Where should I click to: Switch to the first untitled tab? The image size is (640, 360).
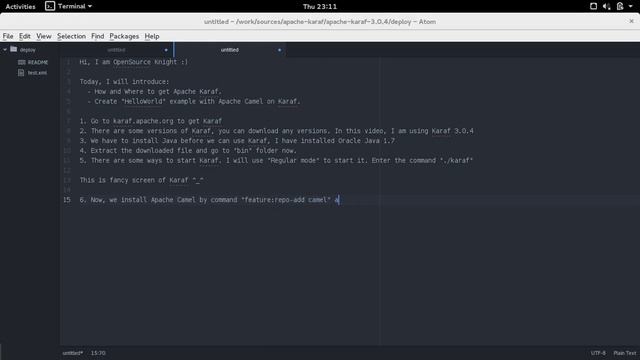(116, 50)
